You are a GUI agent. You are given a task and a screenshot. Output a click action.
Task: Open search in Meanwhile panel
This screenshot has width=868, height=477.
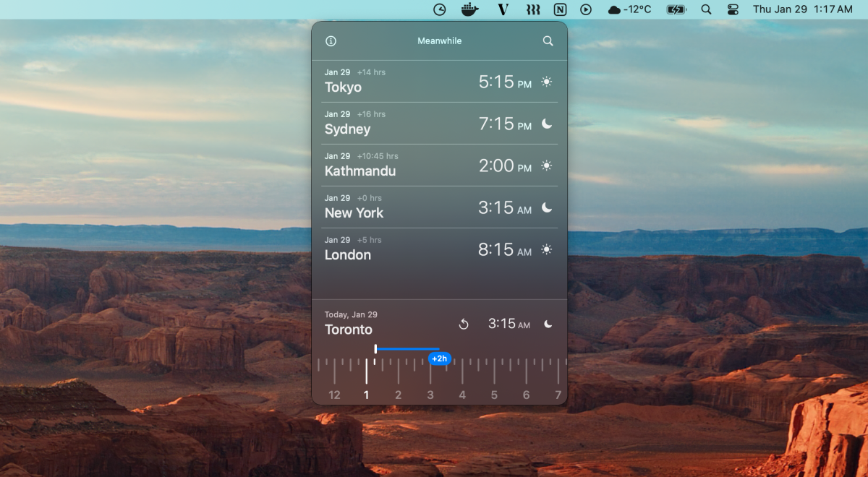tap(548, 41)
